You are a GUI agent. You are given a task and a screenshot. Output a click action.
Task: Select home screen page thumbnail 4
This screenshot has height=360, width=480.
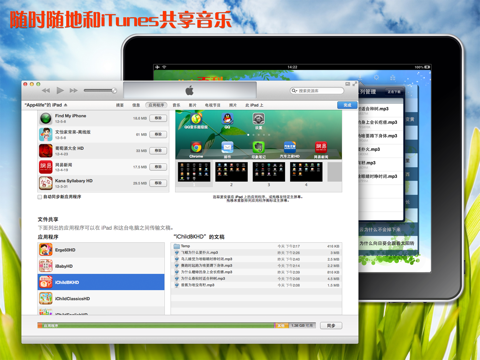point(306,172)
